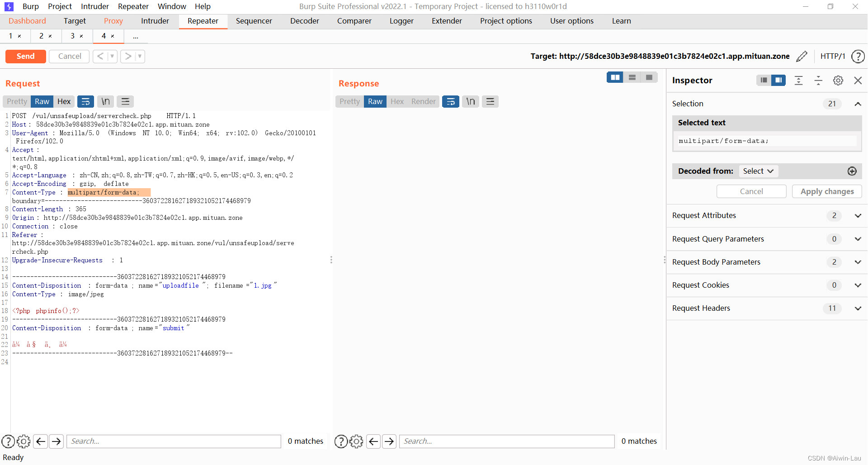Select combined tabbed layout icon
This screenshot has height=465, width=868.
click(x=649, y=77)
